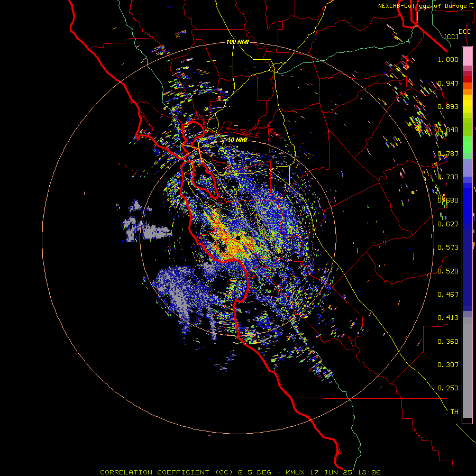Screen dimensions: 476x476
Task: Select the 0.787 legend value
Action: [448, 153]
